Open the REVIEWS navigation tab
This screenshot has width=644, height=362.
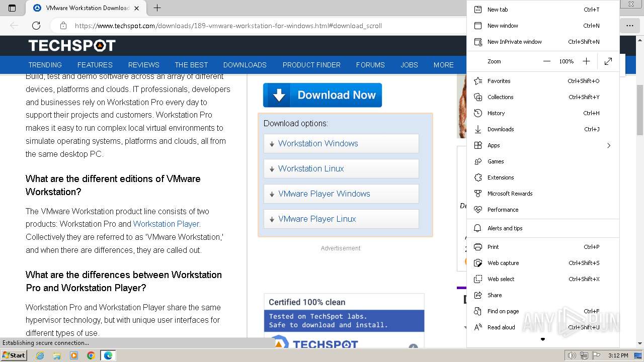[144, 65]
